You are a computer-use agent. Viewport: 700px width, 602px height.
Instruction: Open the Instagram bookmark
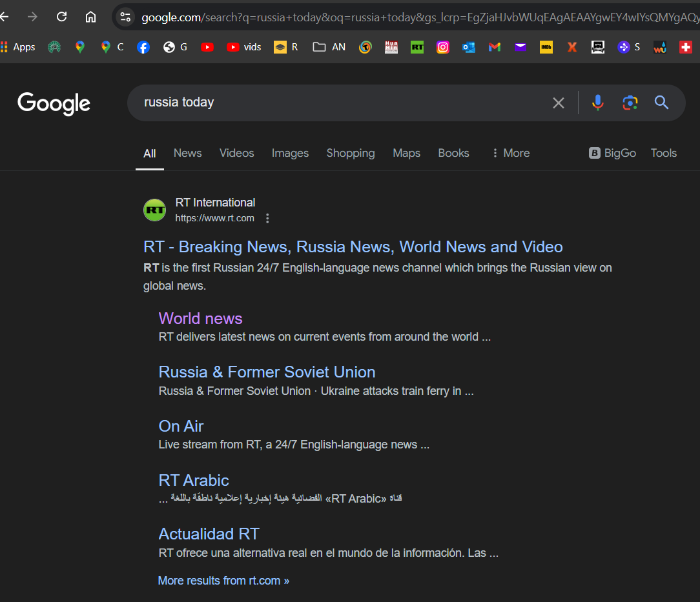(443, 47)
